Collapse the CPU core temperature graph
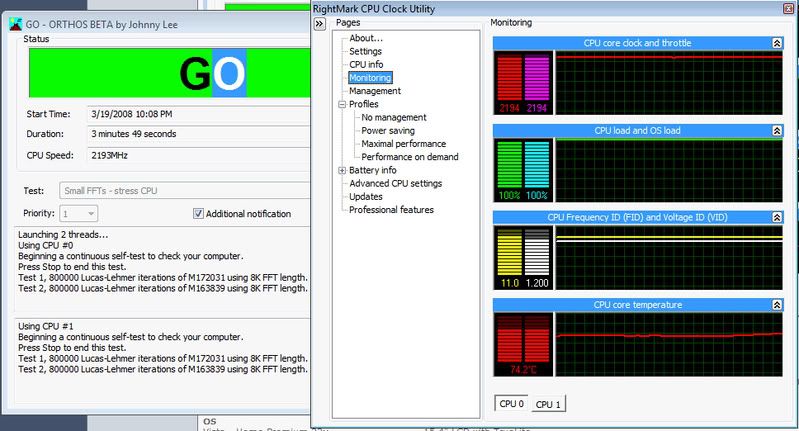 777,305
